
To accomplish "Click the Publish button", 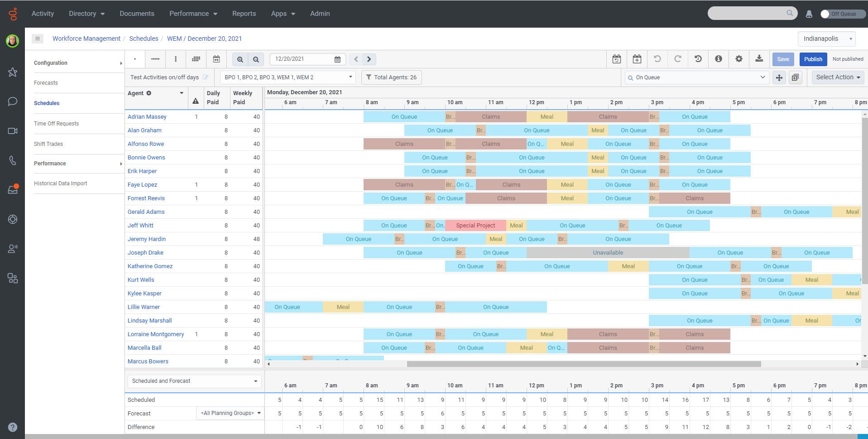I will 813,59.
